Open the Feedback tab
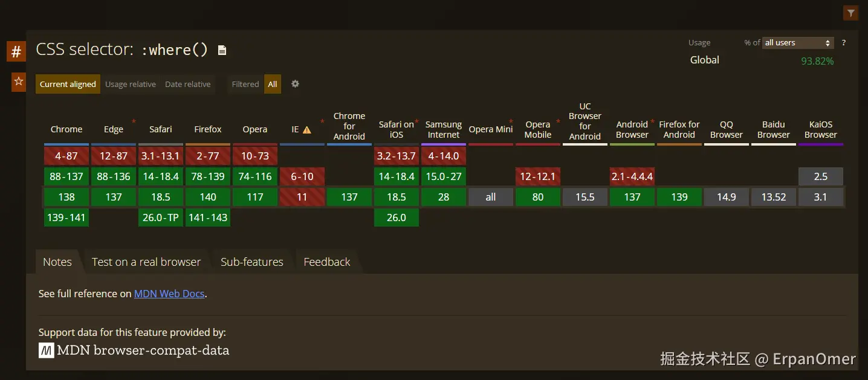868x380 pixels. coord(327,262)
